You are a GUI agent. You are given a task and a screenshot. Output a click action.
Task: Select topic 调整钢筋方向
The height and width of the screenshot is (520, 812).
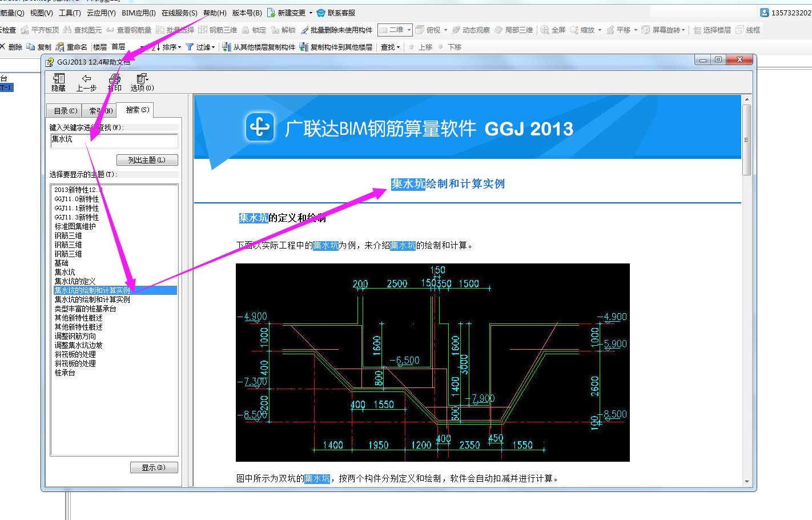(75, 336)
